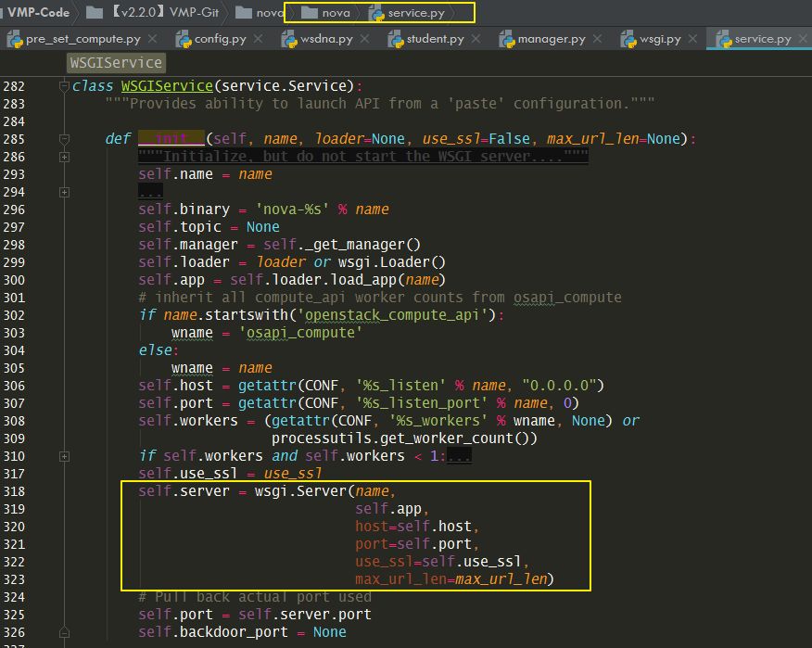Click the Python icon on the student.py tab
Image resolution: width=812 pixels, height=648 pixels.
(x=394, y=41)
